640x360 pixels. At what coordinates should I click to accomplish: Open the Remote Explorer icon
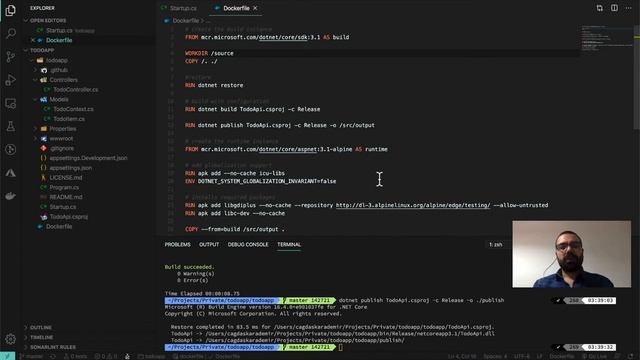click(11, 103)
